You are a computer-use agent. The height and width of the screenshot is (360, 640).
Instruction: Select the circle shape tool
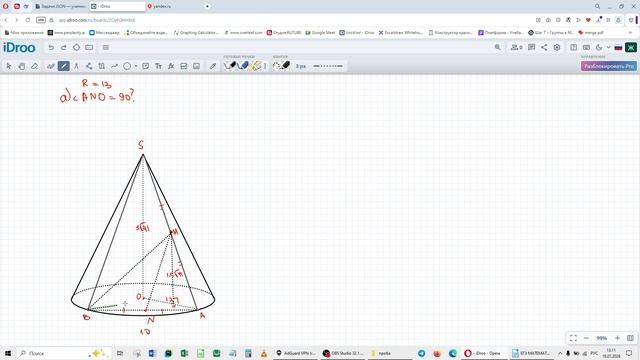point(127,66)
